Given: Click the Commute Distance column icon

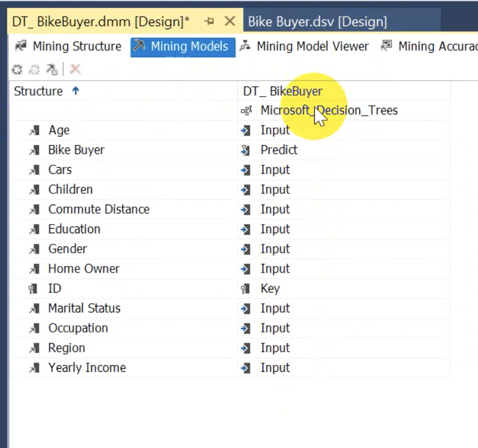Looking at the screenshot, I should tap(34, 210).
